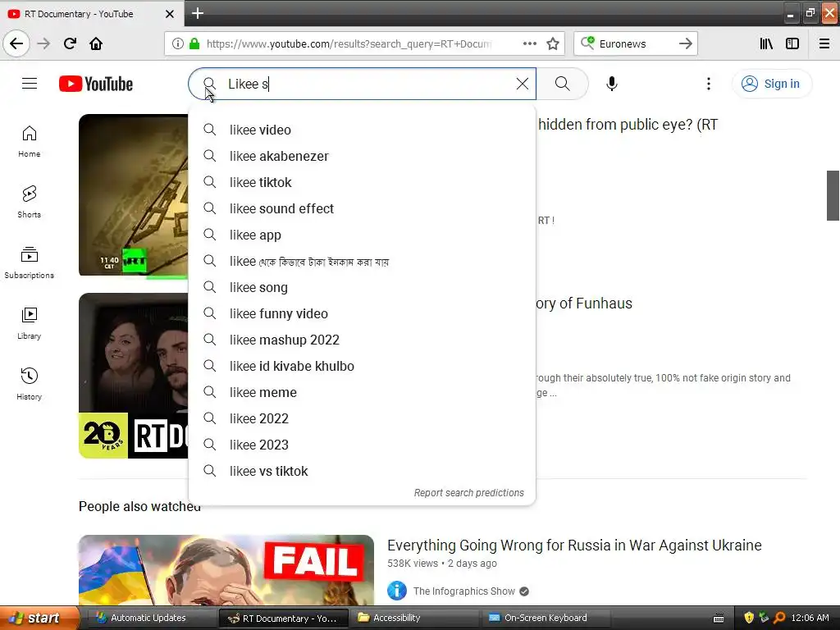Choose suggestion "likee vs tiktok"
The height and width of the screenshot is (630, 840).
[362, 471]
